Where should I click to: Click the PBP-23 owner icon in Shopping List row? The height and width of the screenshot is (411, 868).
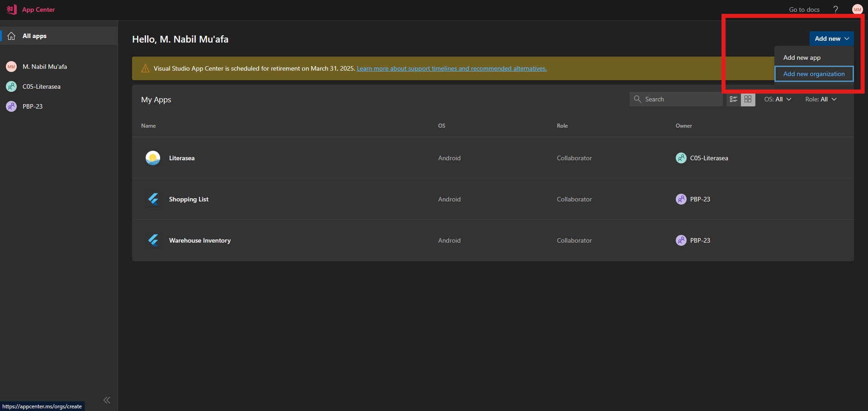point(681,199)
